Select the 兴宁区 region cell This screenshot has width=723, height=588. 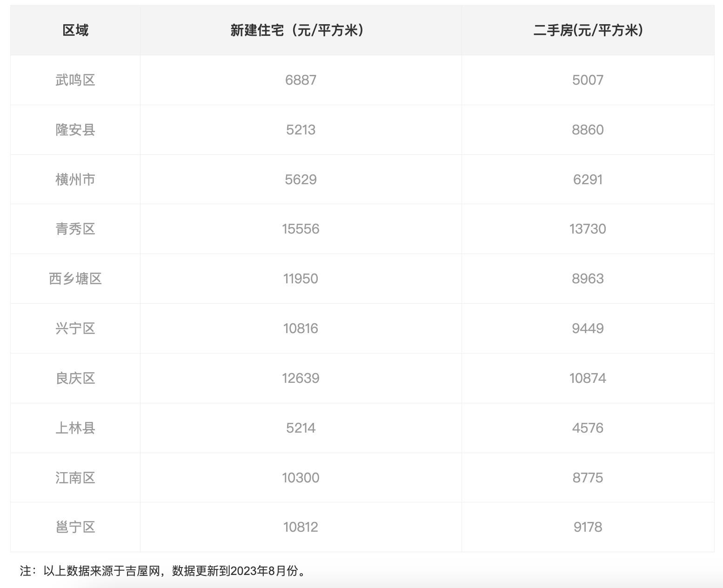tap(75, 328)
